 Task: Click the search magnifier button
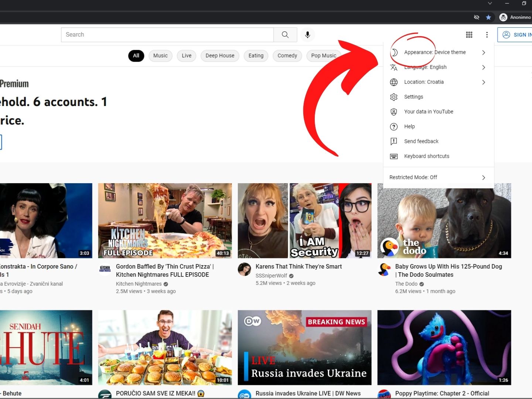tap(285, 35)
